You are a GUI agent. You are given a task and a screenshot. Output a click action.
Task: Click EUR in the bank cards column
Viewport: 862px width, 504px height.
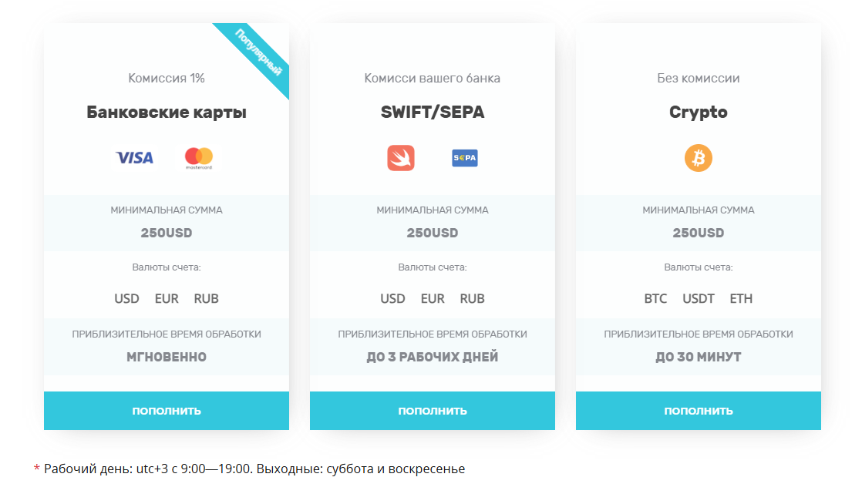pos(167,298)
